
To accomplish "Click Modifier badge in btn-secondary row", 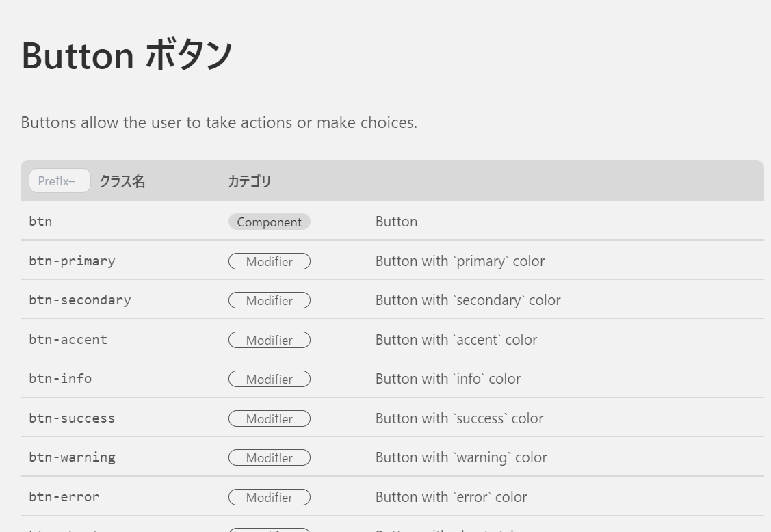I will [270, 300].
